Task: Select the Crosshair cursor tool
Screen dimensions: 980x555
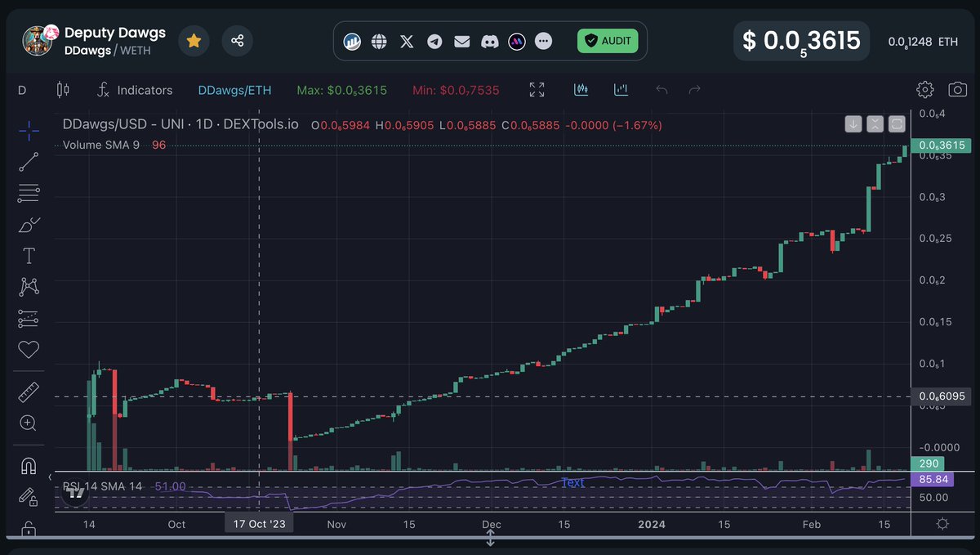Action: point(29,129)
